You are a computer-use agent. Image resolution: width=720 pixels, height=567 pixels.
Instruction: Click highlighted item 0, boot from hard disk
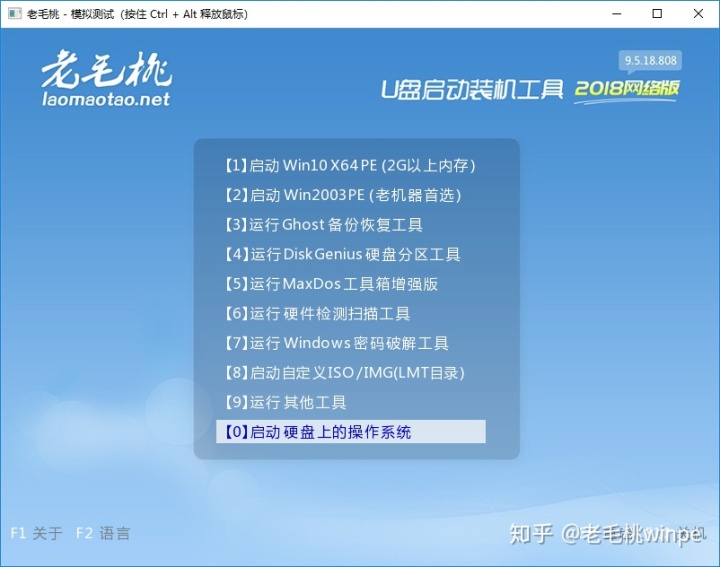pyautogui.click(x=351, y=432)
